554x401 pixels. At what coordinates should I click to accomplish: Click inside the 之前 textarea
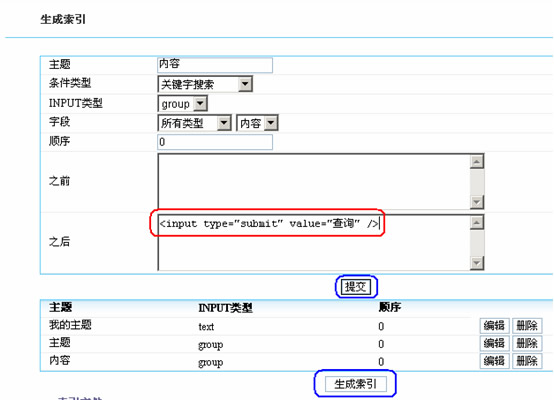[x=314, y=182]
